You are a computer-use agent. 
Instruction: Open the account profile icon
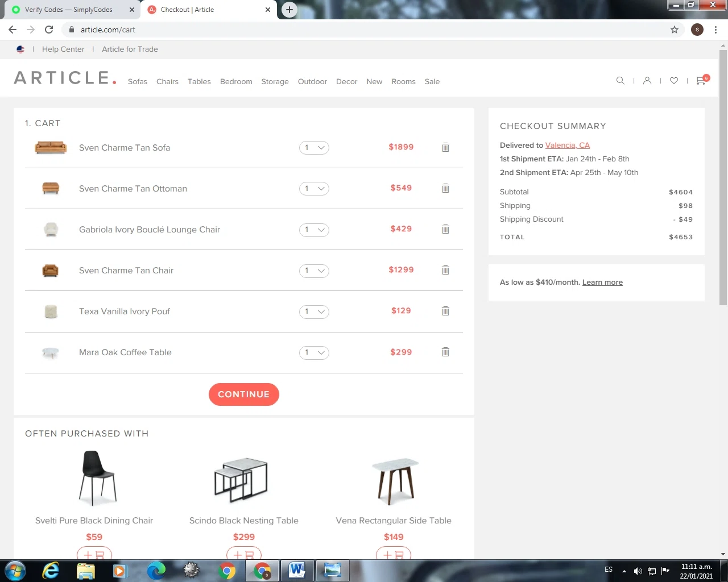(647, 81)
